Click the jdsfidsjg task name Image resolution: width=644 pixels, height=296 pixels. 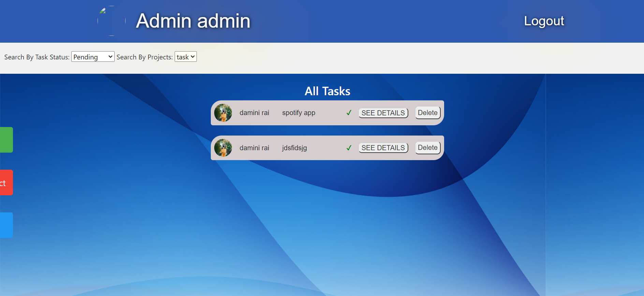click(x=294, y=148)
